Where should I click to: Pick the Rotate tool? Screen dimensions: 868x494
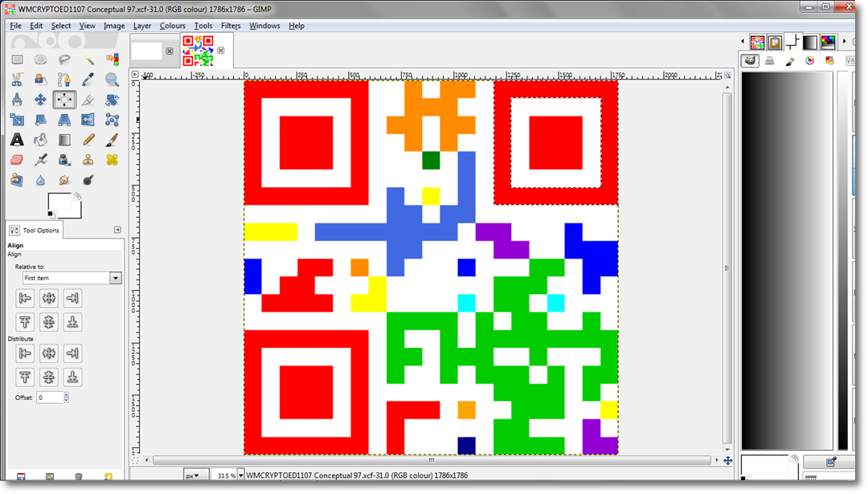click(112, 100)
